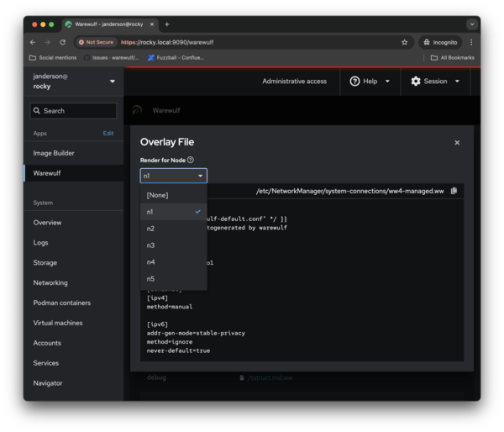Screen dimensions: 504x432
Task: Click the [ipv4] line in file
Action: (157, 298)
